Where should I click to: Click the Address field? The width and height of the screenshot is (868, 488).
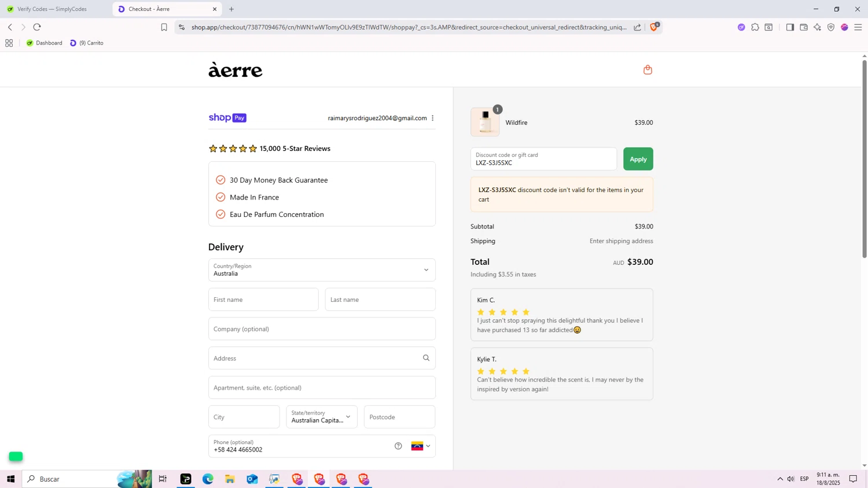click(x=322, y=358)
